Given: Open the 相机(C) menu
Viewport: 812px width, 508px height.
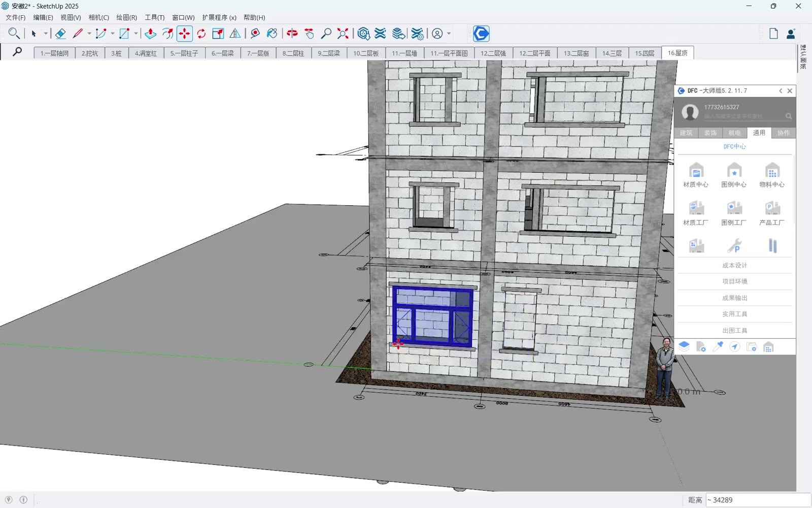Looking at the screenshot, I should 99,17.
